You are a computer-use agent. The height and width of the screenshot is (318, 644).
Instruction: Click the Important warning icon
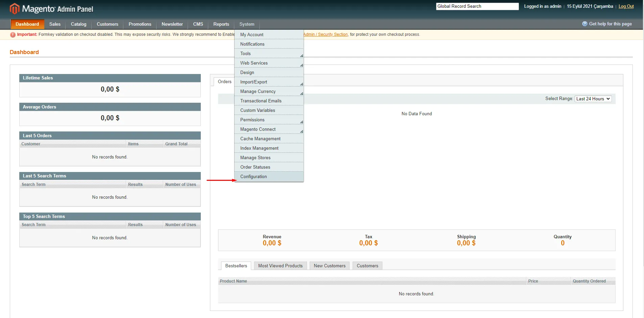click(x=13, y=35)
